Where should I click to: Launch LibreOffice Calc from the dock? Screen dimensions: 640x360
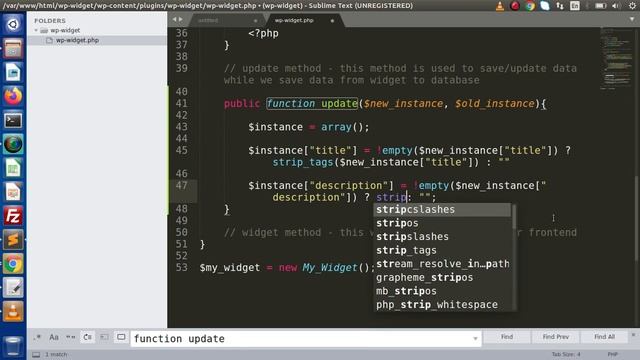[13, 168]
